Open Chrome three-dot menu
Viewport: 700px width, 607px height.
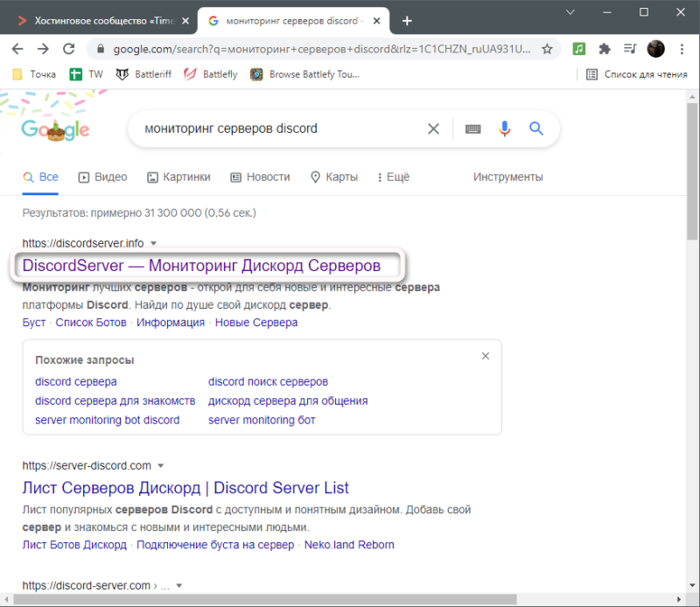tap(682, 49)
